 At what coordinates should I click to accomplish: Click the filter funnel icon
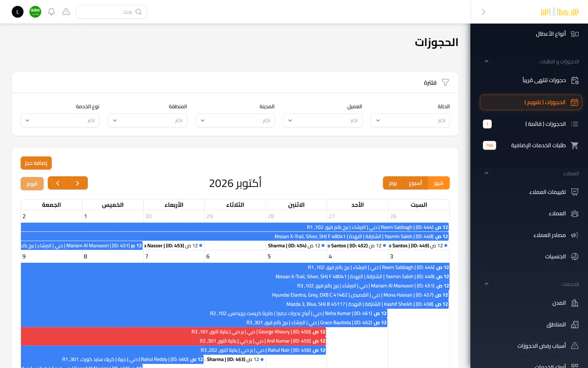pyautogui.click(x=445, y=82)
